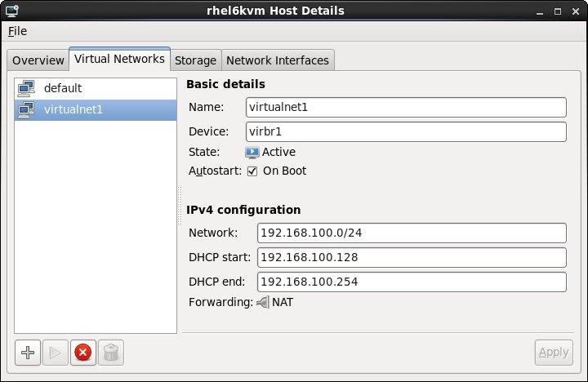Open the File menu
588x382 pixels.
18,31
